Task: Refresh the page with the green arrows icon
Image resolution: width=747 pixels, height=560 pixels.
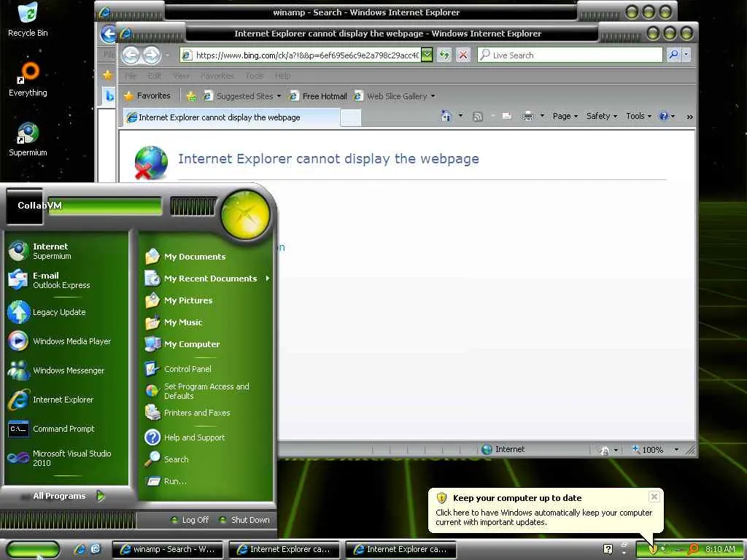Action: 444,55
